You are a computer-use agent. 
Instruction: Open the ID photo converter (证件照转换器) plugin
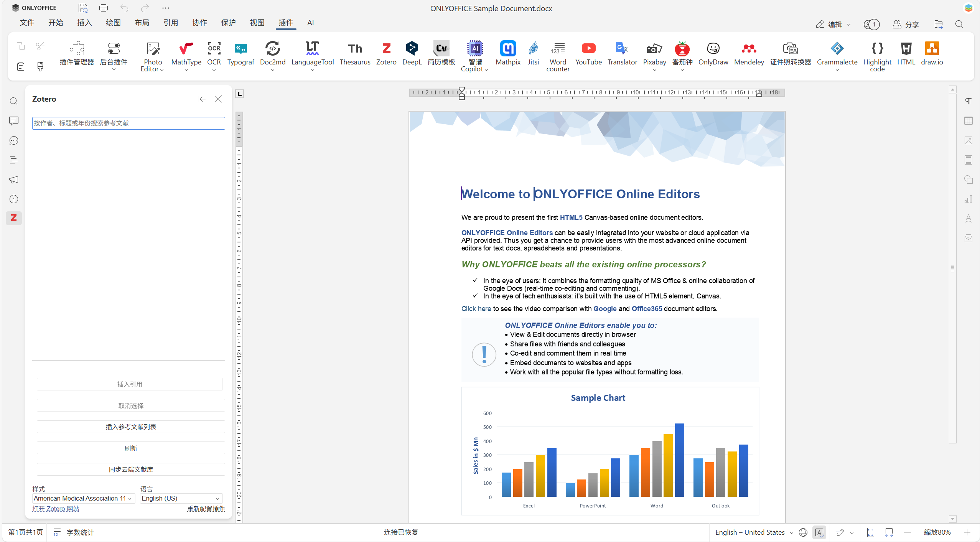tap(790, 54)
